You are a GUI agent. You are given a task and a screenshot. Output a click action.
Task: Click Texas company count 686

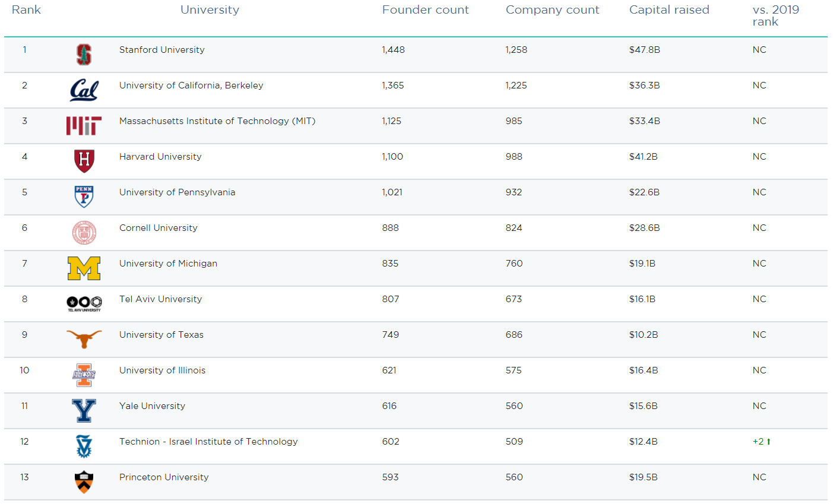pyautogui.click(x=514, y=335)
